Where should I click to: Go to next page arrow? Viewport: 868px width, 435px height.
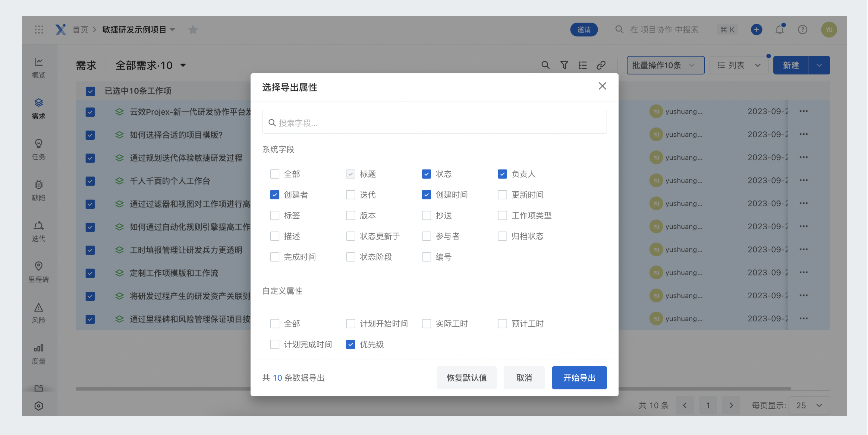731,405
